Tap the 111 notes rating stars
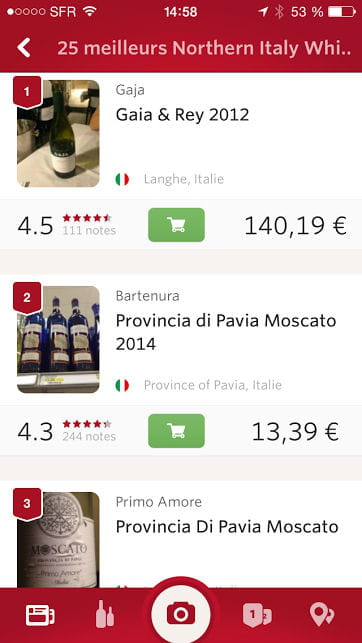The height and width of the screenshot is (643, 362). point(87,218)
